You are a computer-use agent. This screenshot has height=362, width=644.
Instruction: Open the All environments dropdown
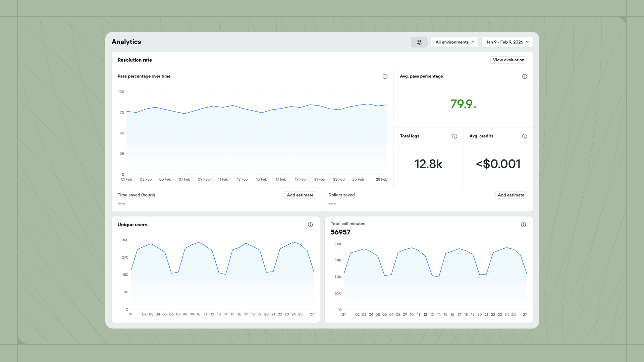click(454, 42)
